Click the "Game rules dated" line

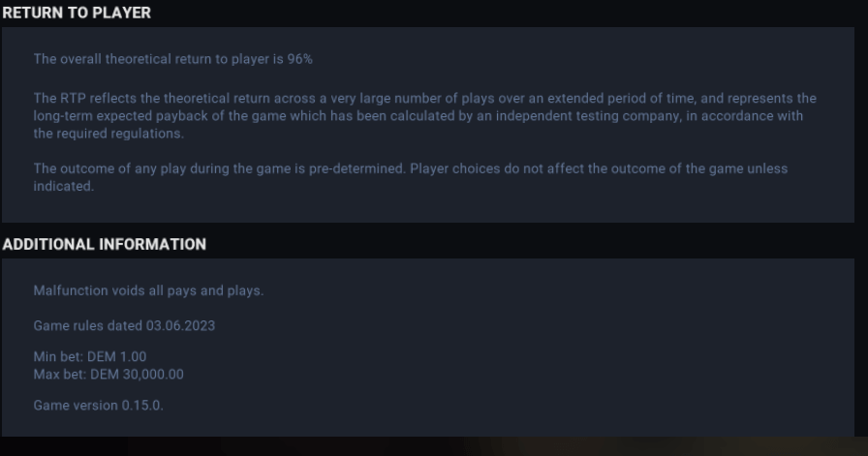[x=124, y=325]
